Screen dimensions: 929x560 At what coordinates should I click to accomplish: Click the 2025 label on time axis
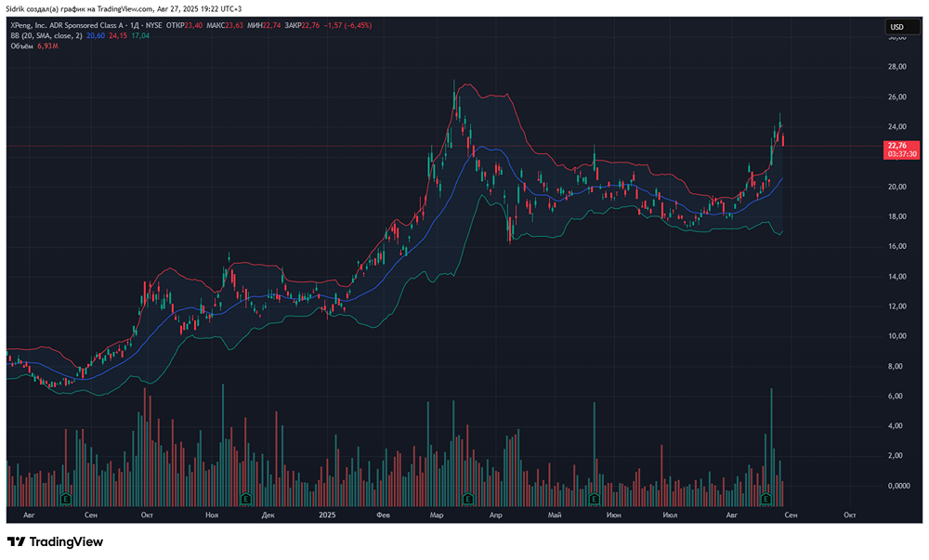(x=326, y=514)
